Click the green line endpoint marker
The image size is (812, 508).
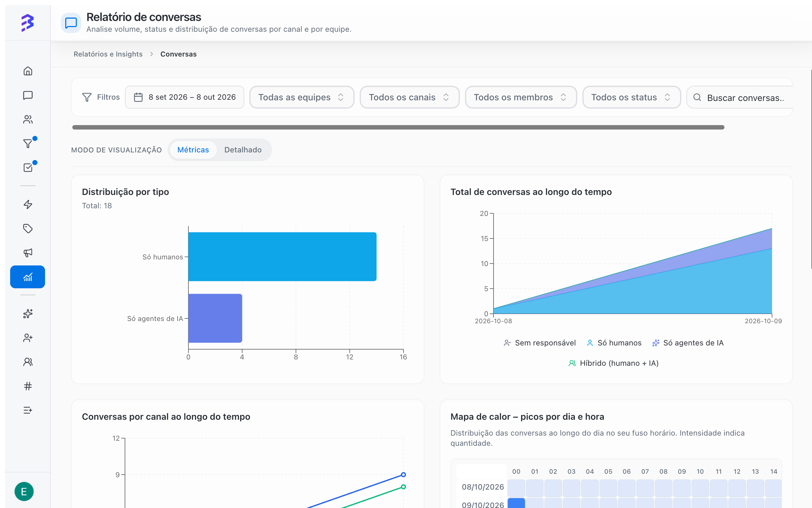(403, 487)
